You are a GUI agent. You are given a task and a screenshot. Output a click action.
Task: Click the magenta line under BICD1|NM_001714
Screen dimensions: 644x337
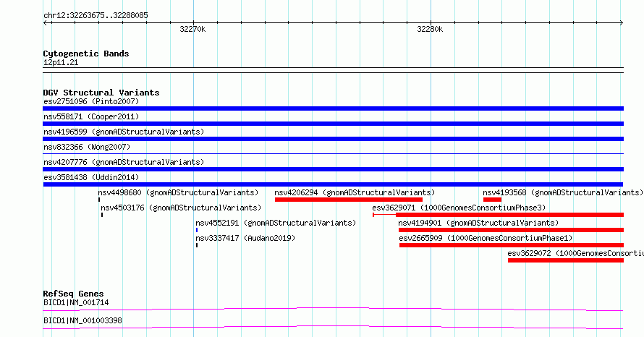click(x=333, y=309)
